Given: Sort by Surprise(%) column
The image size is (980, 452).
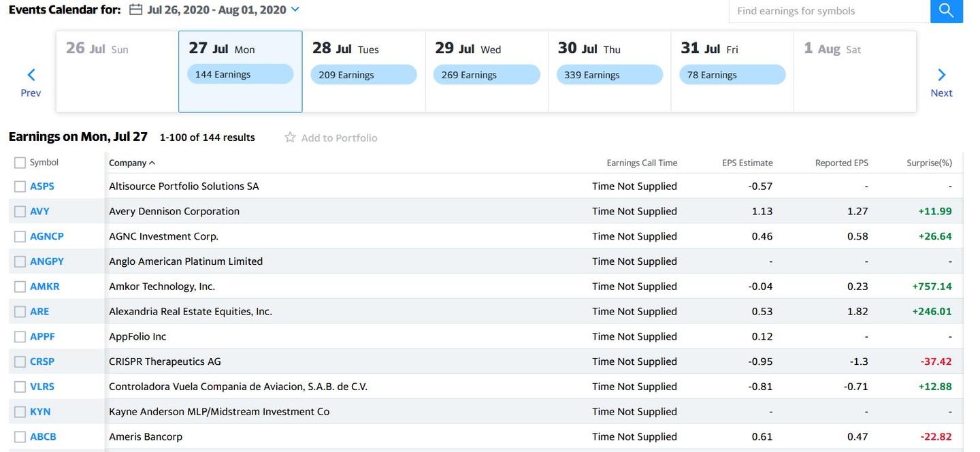Looking at the screenshot, I should (x=930, y=163).
